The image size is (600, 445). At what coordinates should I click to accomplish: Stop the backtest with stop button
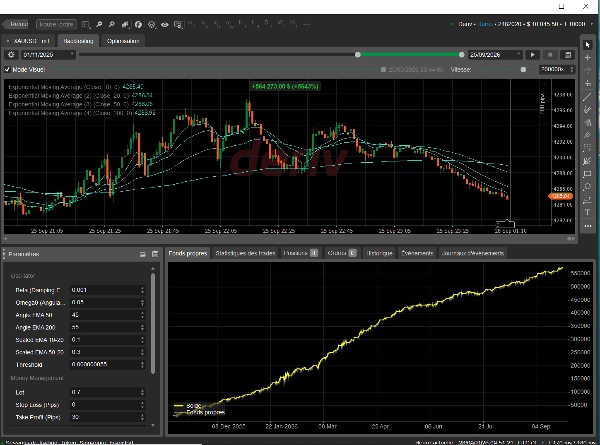coord(550,55)
